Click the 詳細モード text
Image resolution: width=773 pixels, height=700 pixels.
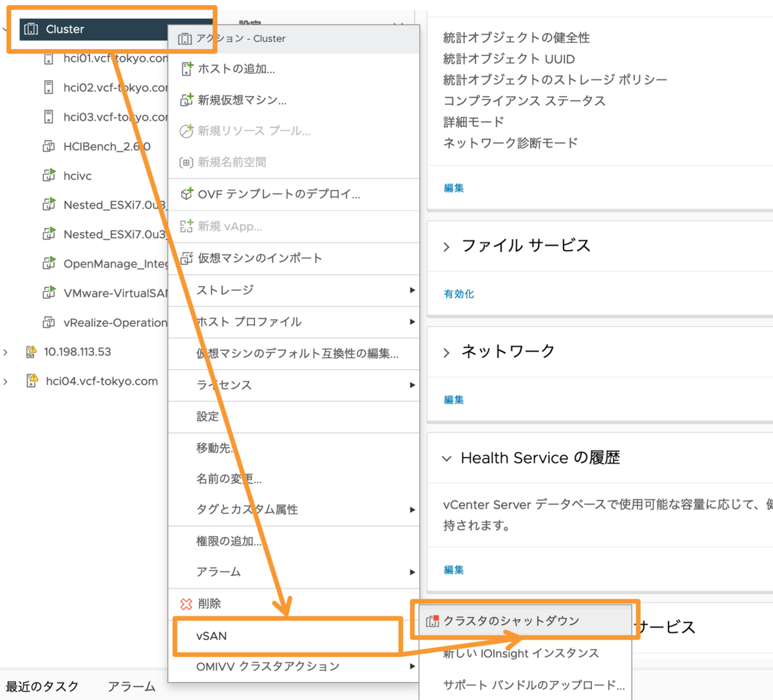(x=473, y=122)
